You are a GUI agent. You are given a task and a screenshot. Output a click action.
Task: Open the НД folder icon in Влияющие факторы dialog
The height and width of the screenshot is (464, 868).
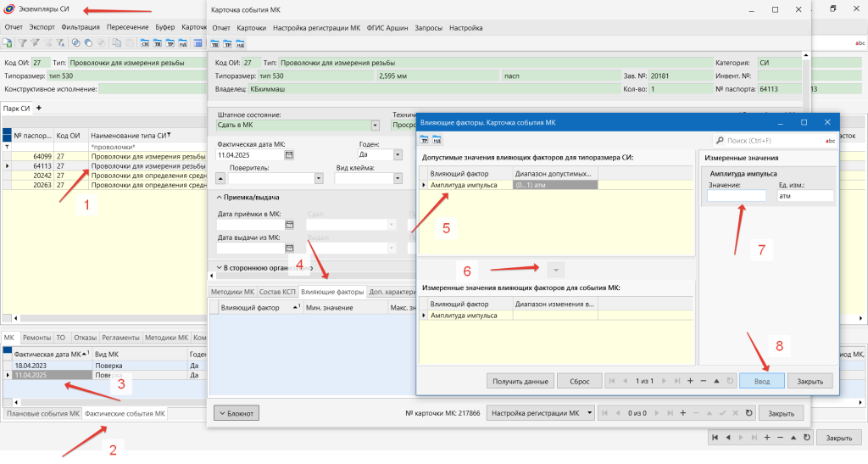437,139
